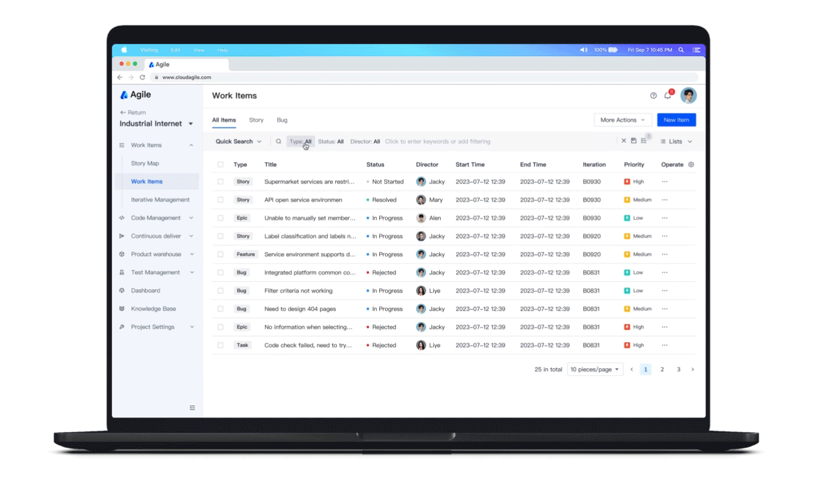Check the Label classification row checkbox
This screenshot has width=813, height=504.
221,236
